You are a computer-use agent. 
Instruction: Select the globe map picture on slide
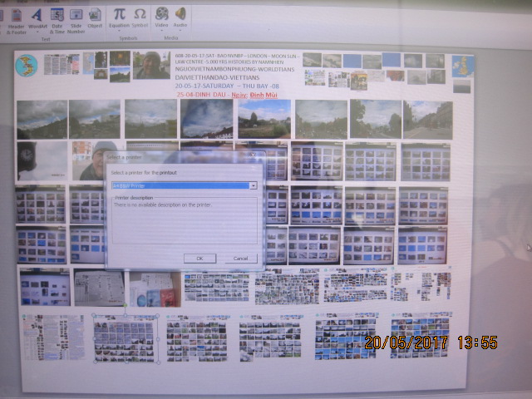26,66
